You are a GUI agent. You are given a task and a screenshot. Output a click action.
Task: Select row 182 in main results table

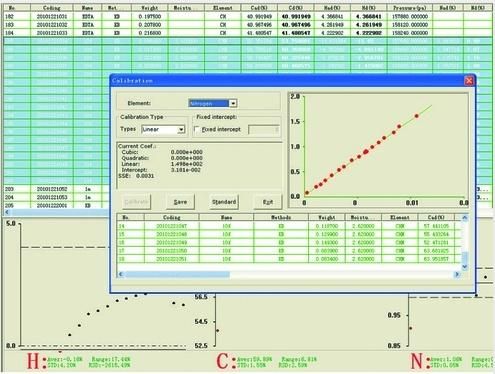pyautogui.click(x=248, y=16)
